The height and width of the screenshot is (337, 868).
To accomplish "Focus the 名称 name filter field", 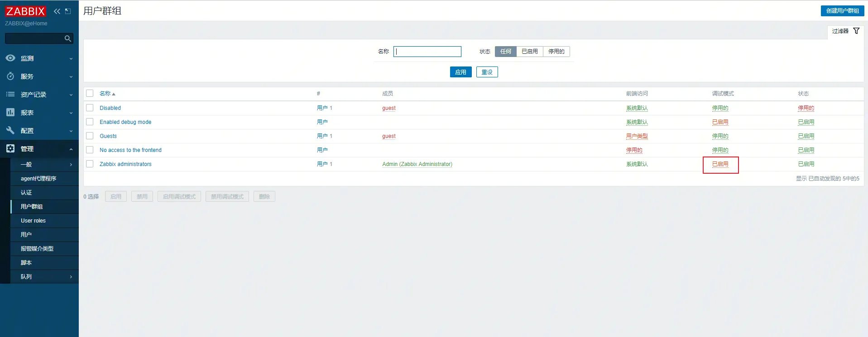I will click(x=427, y=52).
